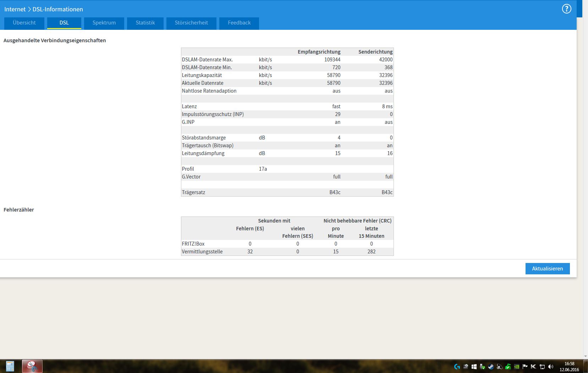
Task: Click the Störabstandsmarge row label
Action: click(x=204, y=138)
